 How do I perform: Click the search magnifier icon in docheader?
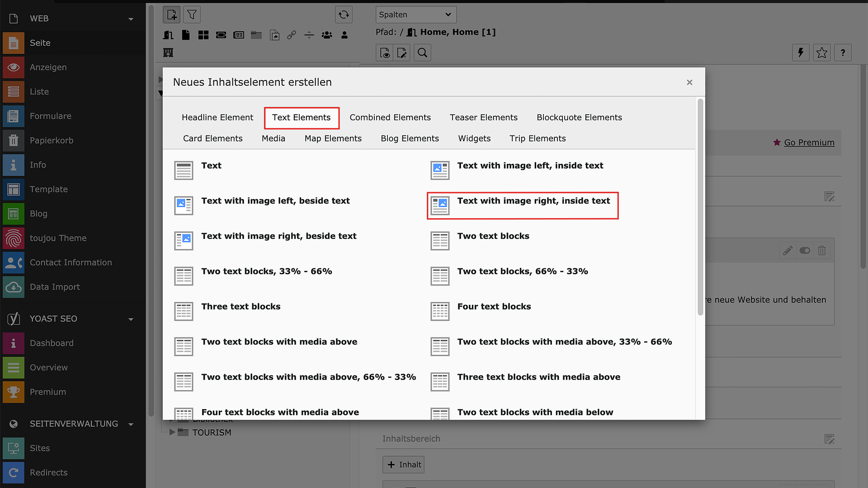(422, 53)
